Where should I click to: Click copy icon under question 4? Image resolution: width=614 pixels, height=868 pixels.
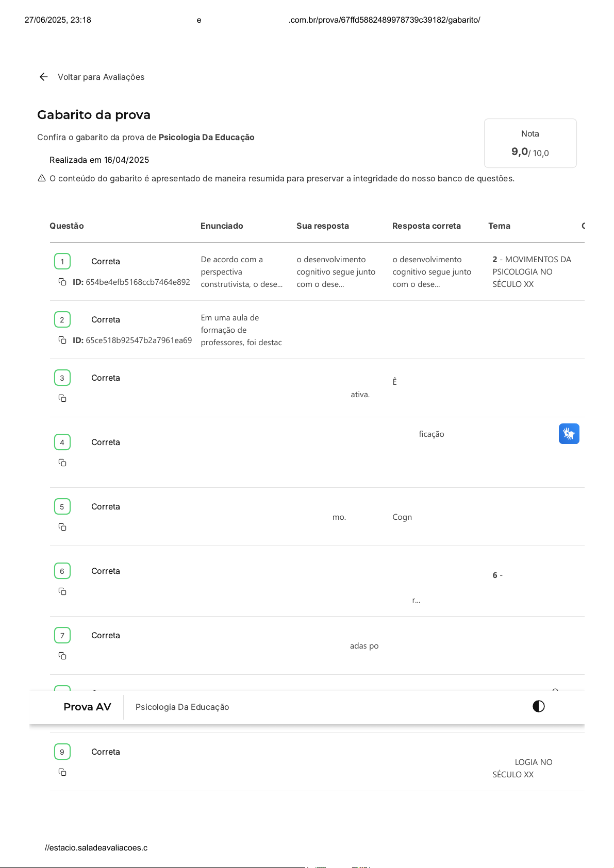(62, 463)
